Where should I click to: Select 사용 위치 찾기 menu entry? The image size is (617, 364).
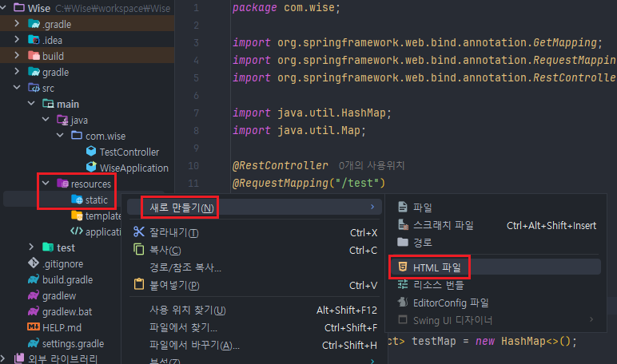[x=254, y=311]
